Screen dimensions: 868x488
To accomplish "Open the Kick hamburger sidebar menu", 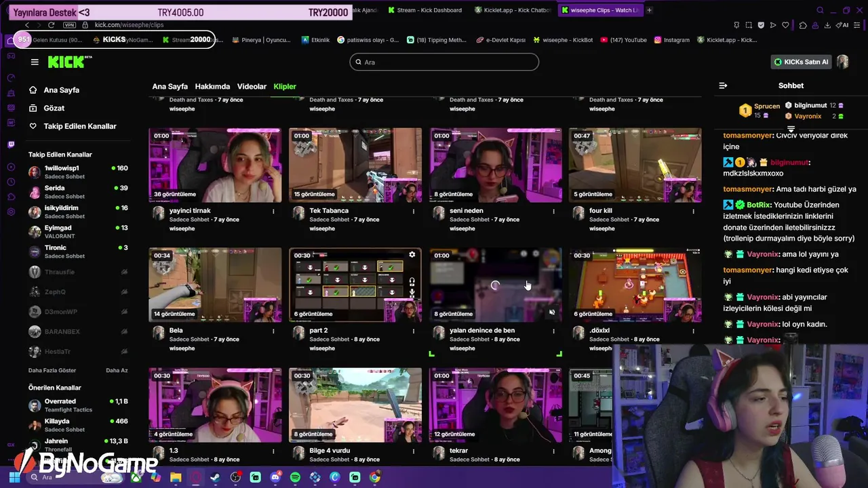I will pos(35,62).
